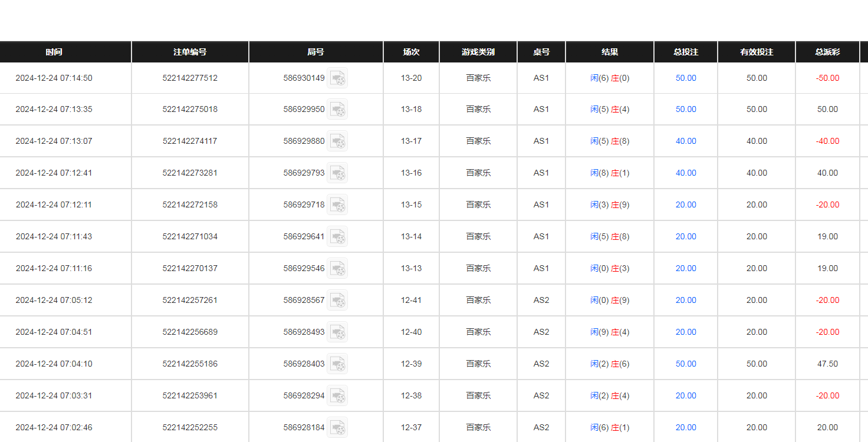Click the replay icon beside round 586929950
868x442 pixels.
337,109
